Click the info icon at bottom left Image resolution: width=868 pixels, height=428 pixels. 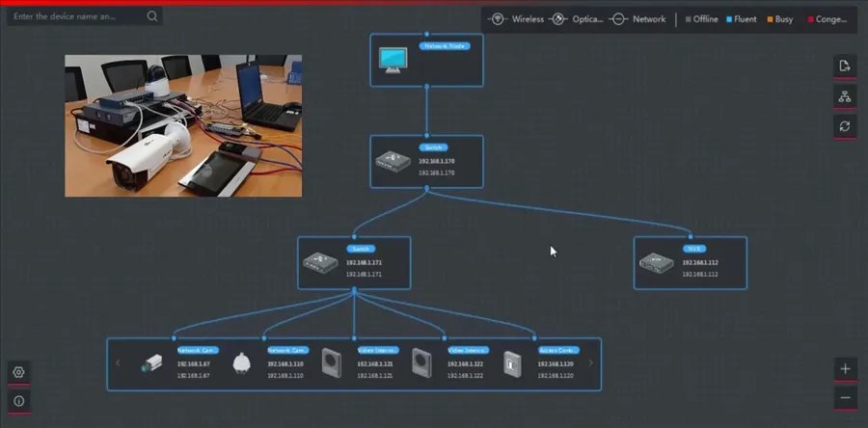pos(18,400)
